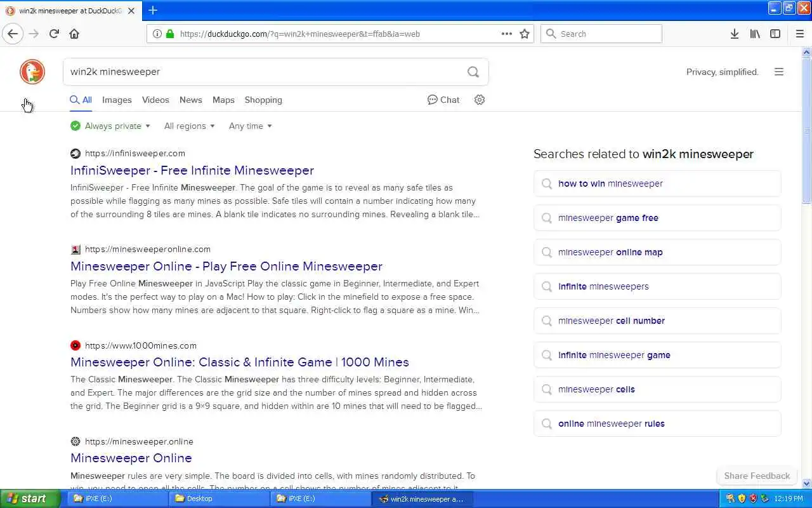Switch to the All results tab
This screenshot has height=508, width=812.
pyautogui.click(x=81, y=100)
